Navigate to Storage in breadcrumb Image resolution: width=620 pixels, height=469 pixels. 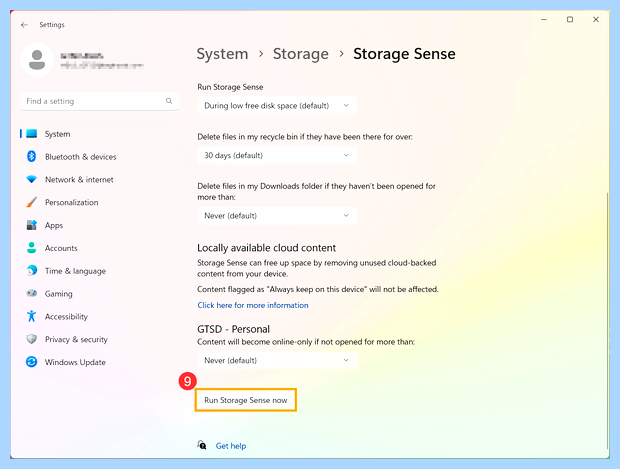point(301,54)
